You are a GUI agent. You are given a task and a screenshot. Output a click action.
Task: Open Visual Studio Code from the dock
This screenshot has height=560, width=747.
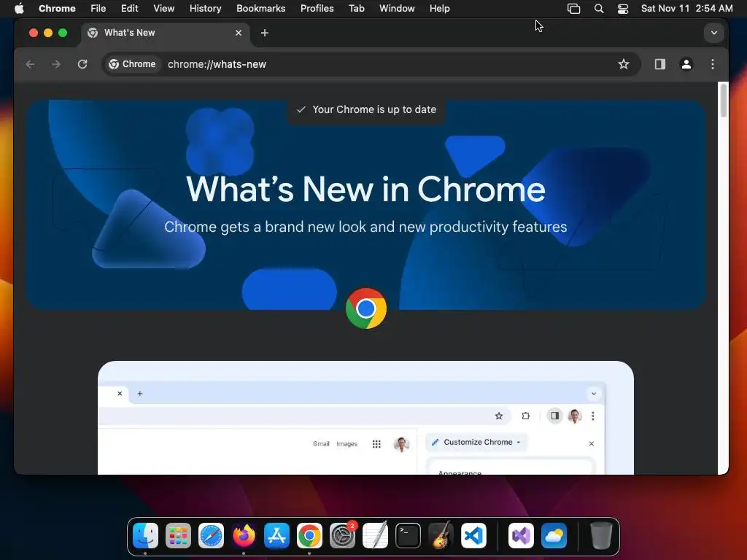click(473, 536)
